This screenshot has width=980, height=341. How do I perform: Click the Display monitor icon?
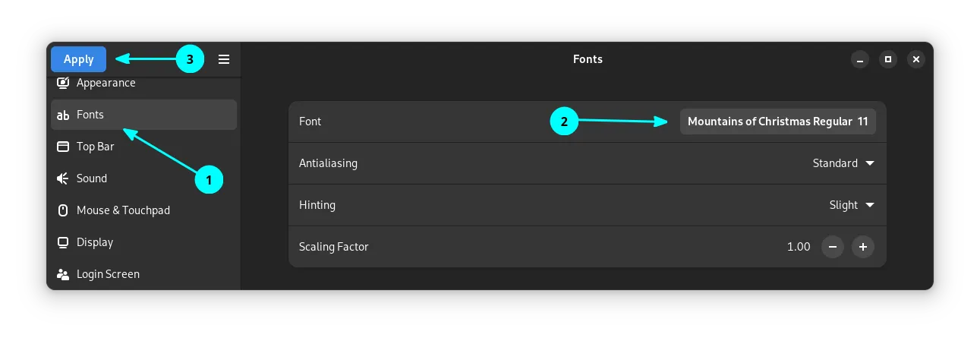point(64,242)
